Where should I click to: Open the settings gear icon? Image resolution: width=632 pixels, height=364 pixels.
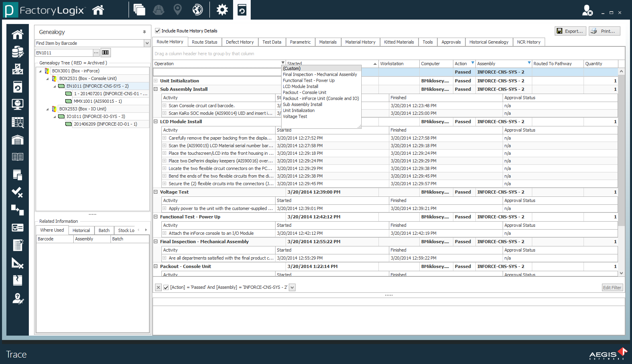coord(222,10)
